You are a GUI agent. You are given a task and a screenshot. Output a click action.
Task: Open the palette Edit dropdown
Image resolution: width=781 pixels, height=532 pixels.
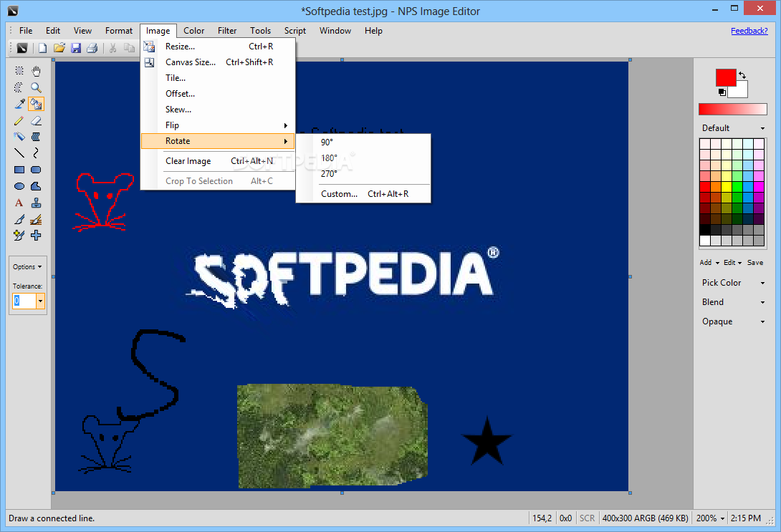[732, 262]
